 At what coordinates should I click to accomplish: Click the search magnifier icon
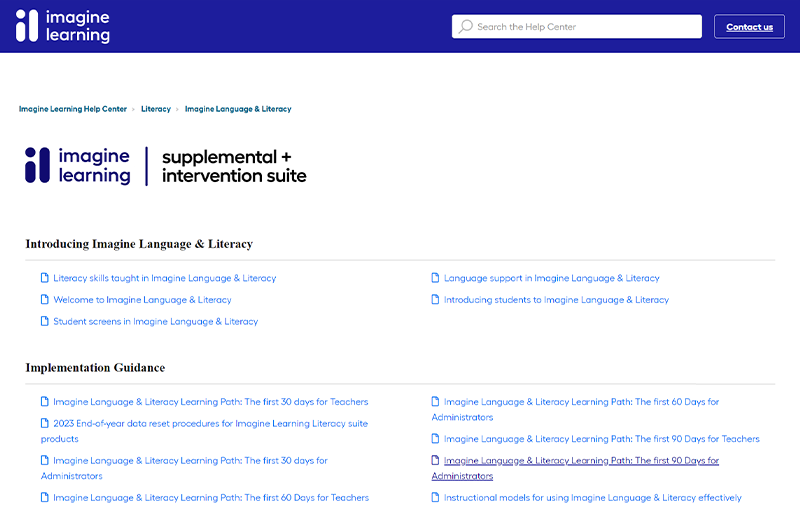[x=465, y=27]
